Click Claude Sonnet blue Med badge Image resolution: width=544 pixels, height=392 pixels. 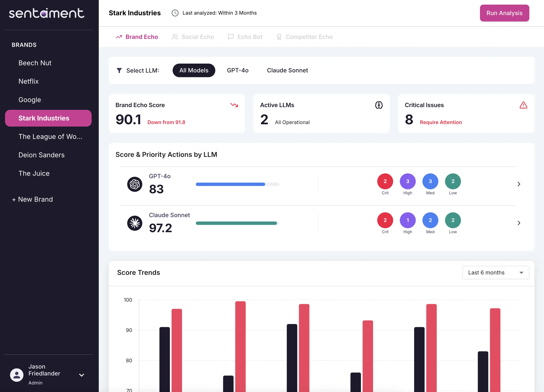pos(430,220)
